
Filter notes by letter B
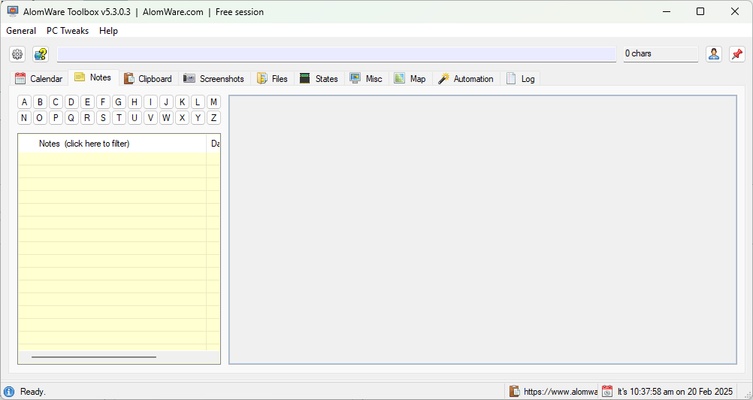40,102
